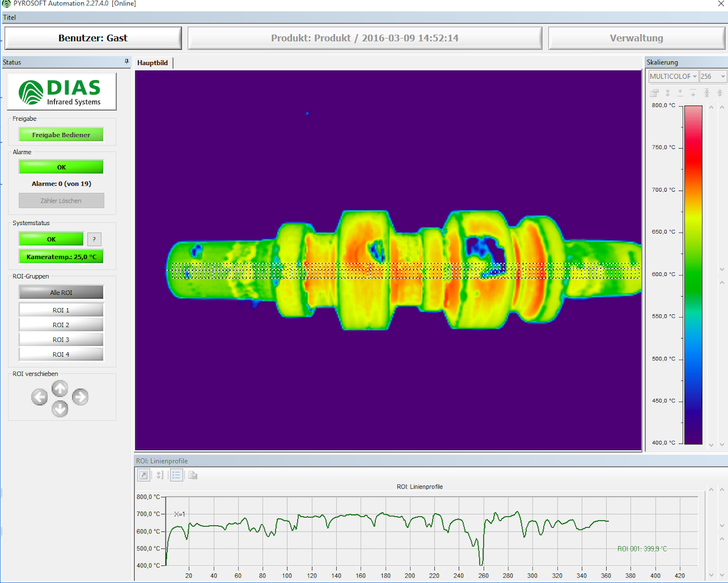
Task: Click the question mark next to Systemstatus
Action: tap(94, 239)
